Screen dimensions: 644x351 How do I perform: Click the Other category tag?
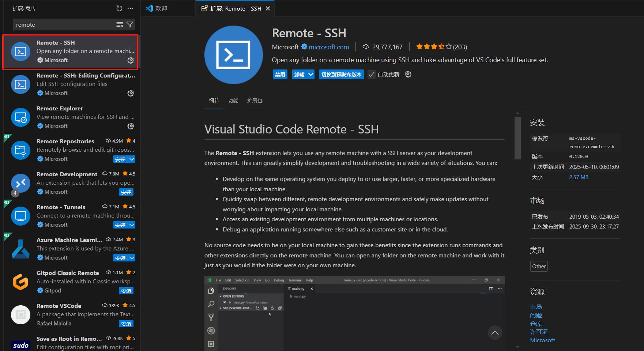539,266
